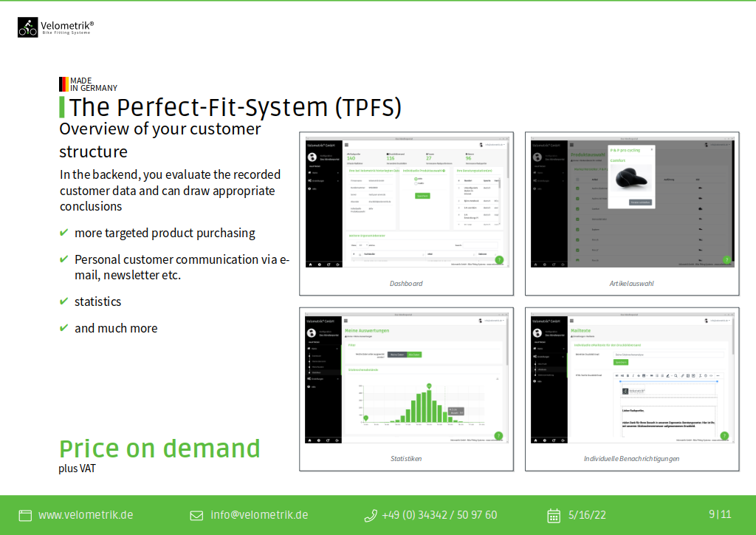756x535 pixels.
Task: Select the second radio option under Individuelle Produktauswahl
Action: [x=416, y=183]
